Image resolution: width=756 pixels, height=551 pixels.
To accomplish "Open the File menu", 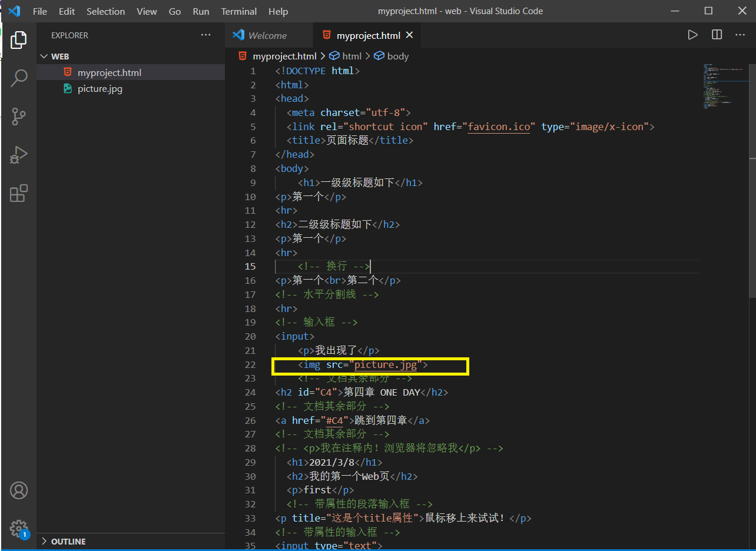I will point(40,11).
